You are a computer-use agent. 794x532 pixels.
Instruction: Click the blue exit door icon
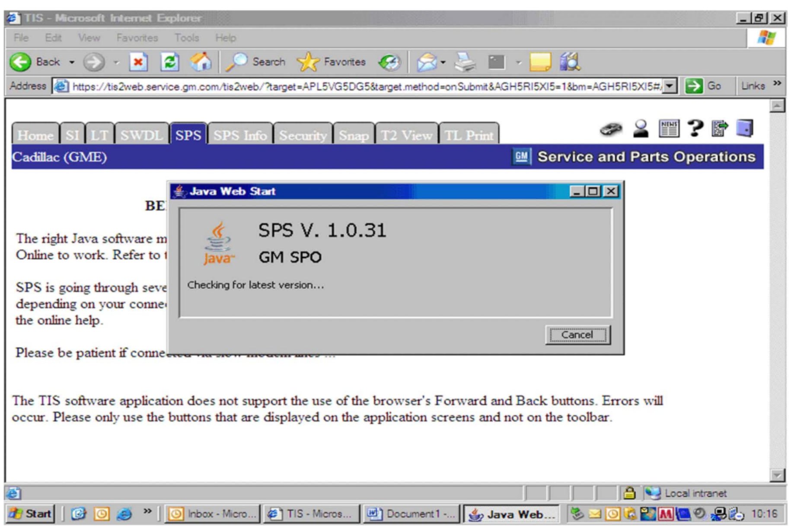pos(745,128)
